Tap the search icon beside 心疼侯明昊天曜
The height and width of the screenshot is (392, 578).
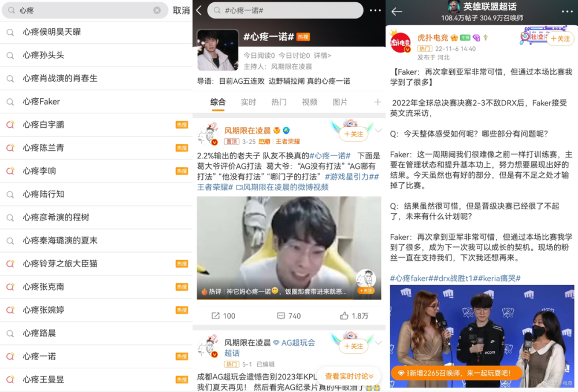point(10,32)
